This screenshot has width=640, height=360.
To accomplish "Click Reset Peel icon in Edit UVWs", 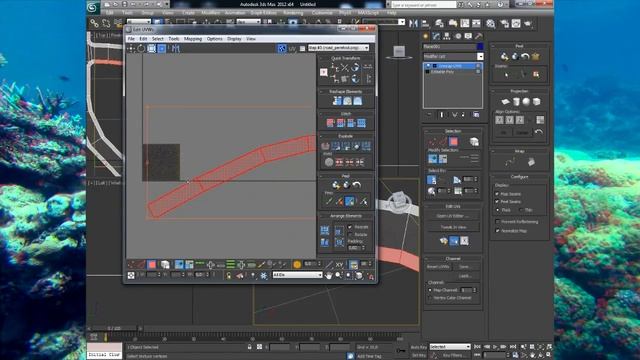I will [357, 185].
